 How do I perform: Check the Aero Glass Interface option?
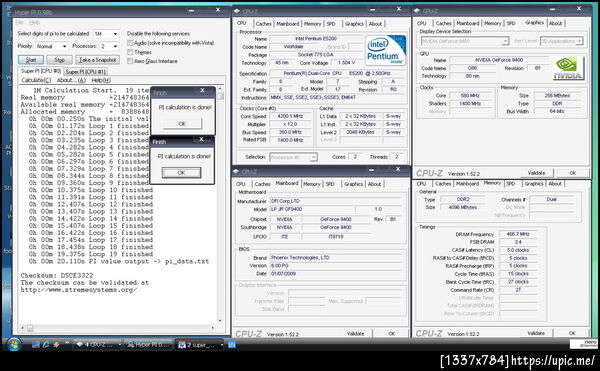coord(130,61)
